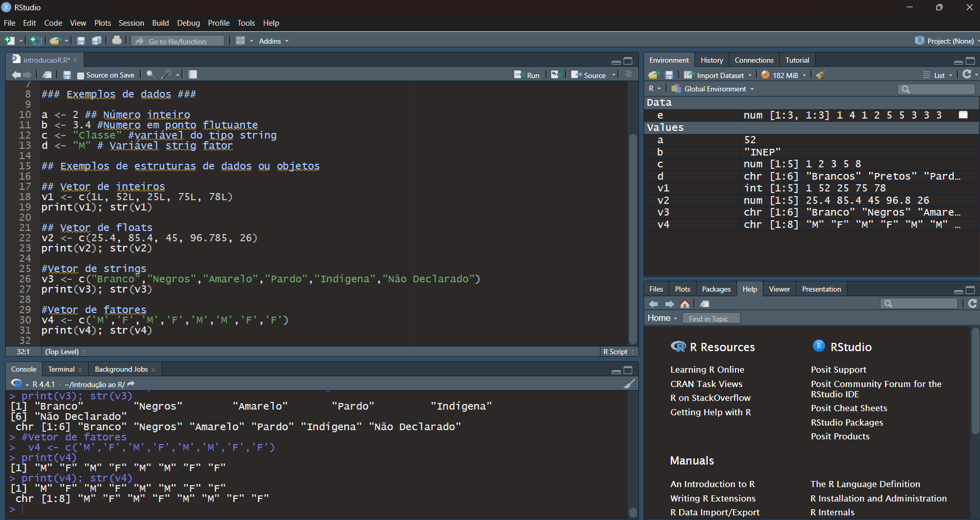980x520 pixels.
Task: Go to Help home icon
Action: point(685,304)
